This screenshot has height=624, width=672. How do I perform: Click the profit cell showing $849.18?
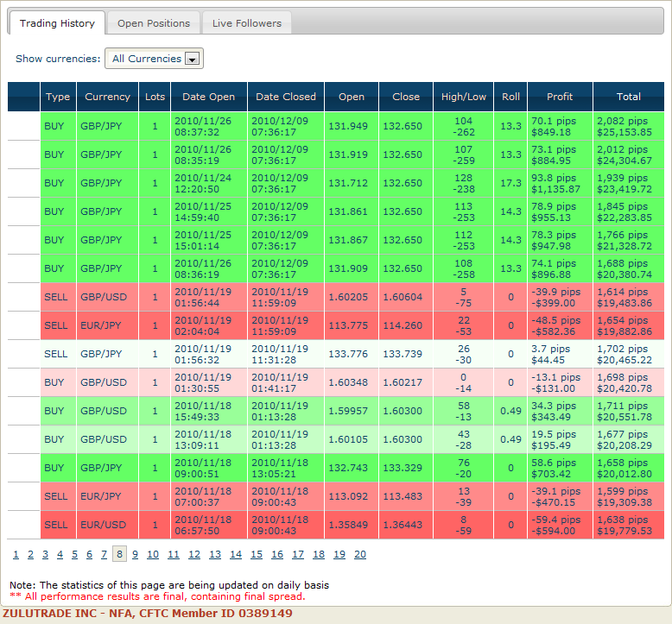point(560,126)
